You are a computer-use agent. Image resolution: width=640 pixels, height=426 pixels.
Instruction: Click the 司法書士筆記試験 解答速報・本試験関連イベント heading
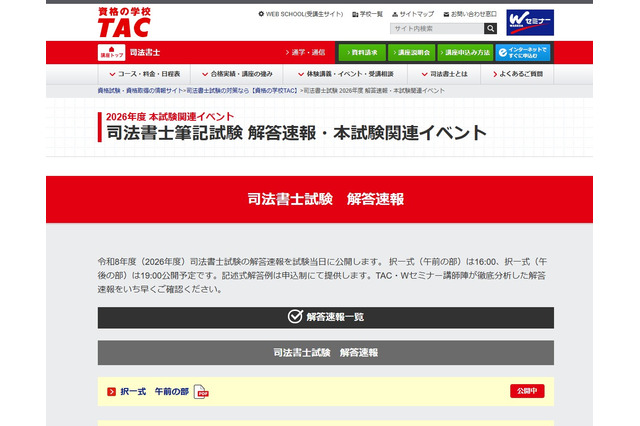296,133
